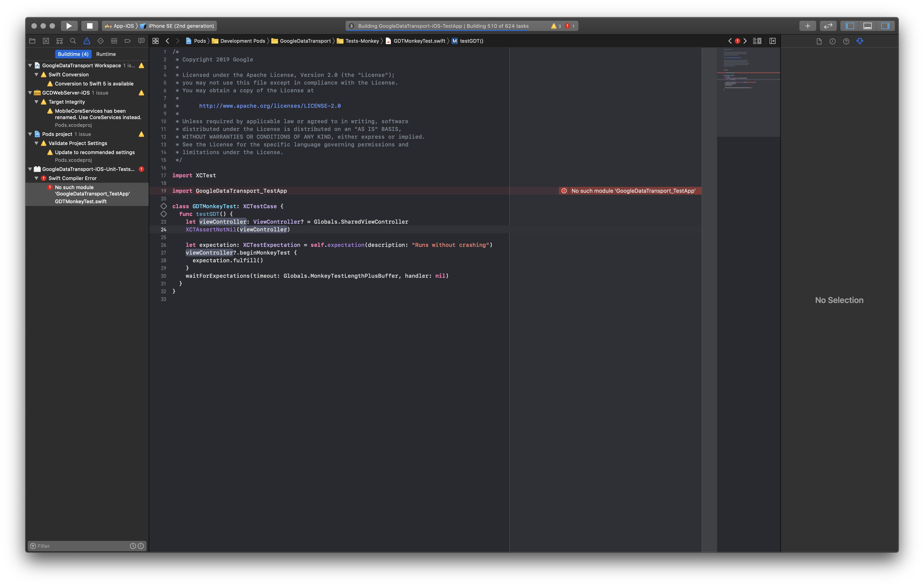924x586 pixels.
Task: Select the Test navigator diamond icon
Action: (100, 41)
